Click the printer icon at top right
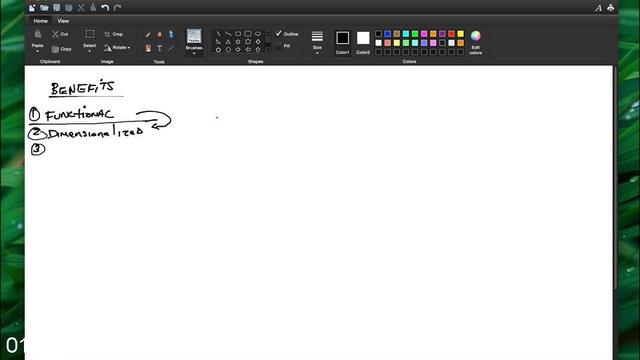Viewport: 640px width, 360px height. (611, 8)
